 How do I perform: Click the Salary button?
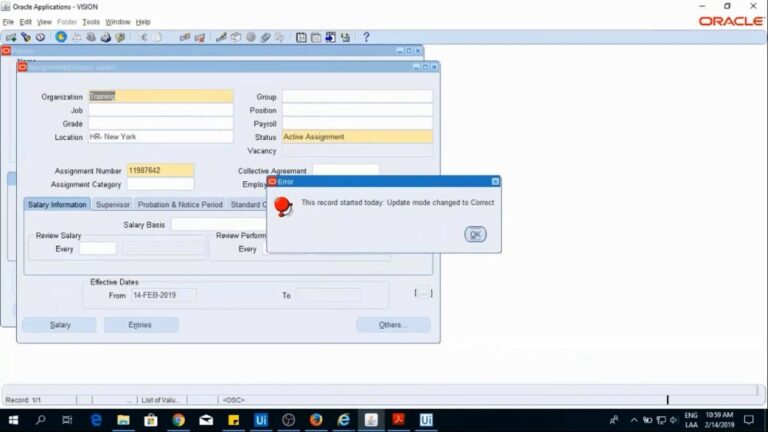60,325
